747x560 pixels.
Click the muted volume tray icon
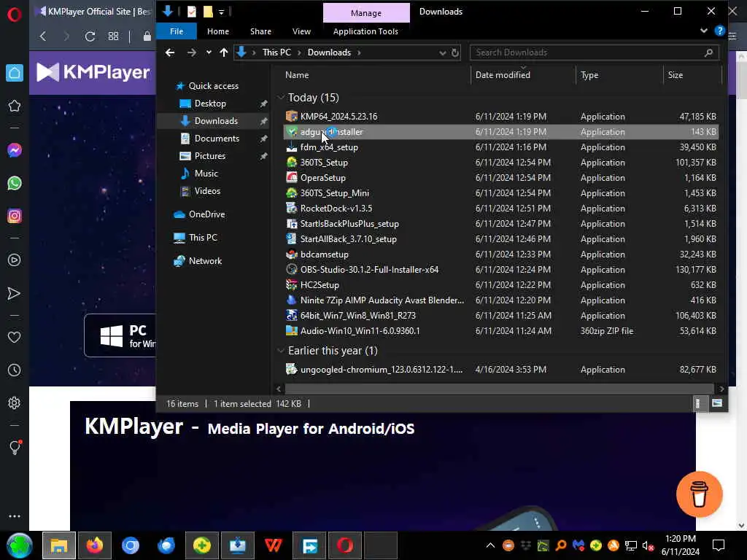[x=648, y=545]
